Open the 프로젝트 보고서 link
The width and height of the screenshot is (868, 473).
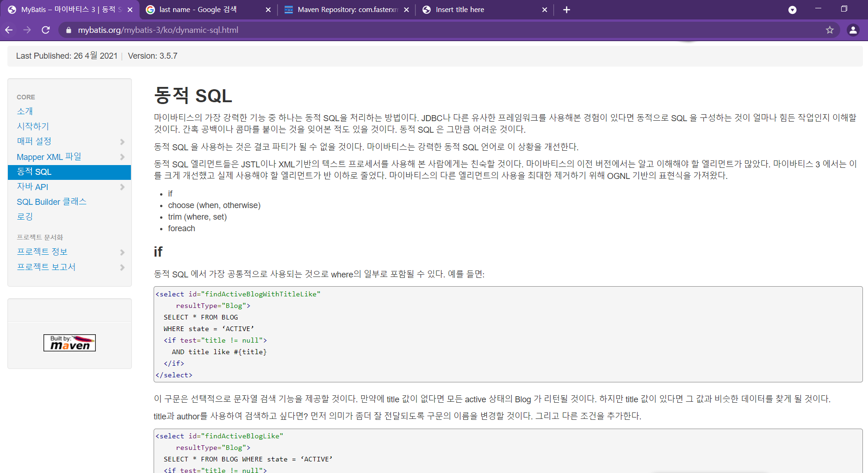(x=46, y=267)
